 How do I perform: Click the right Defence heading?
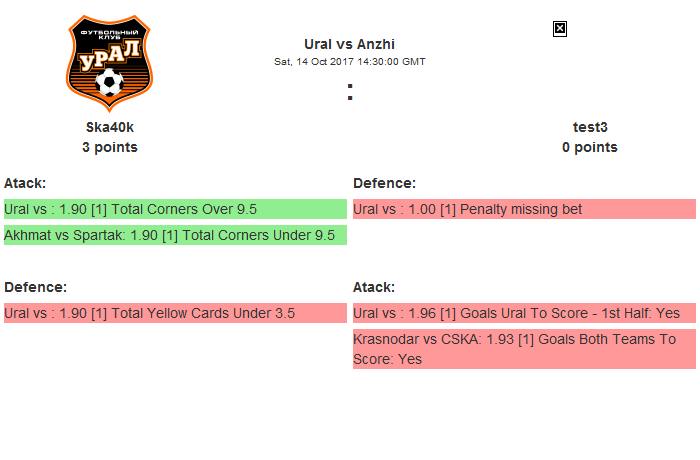(x=384, y=183)
